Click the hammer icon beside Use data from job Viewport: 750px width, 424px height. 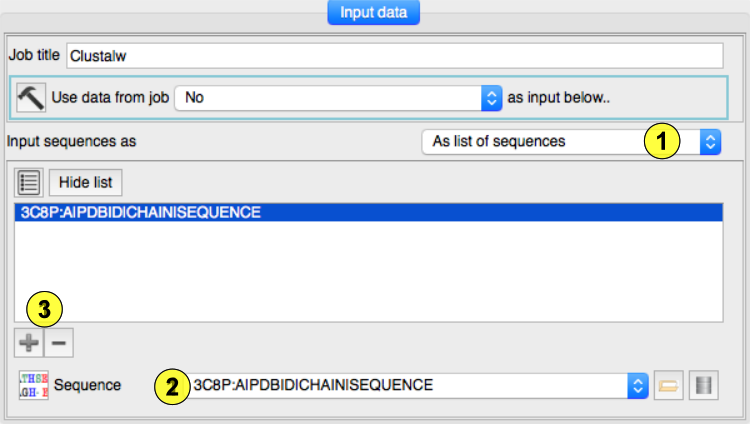pyautogui.click(x=32, y=97)
